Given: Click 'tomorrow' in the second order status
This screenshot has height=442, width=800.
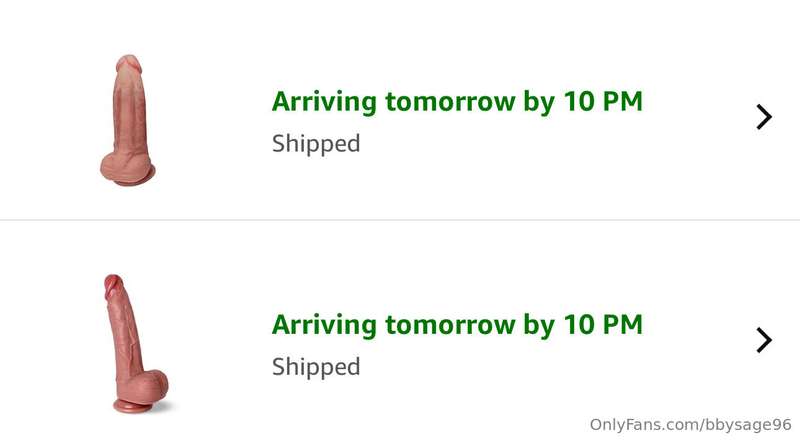Looking at the screenshot, I should tap(450, 325).
